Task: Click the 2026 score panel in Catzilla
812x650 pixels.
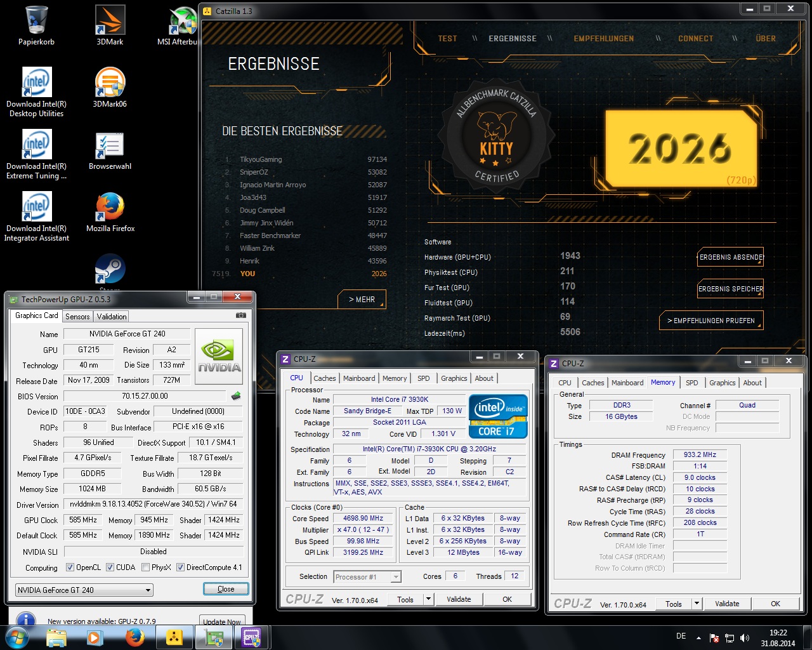Action: pos(681,149)
